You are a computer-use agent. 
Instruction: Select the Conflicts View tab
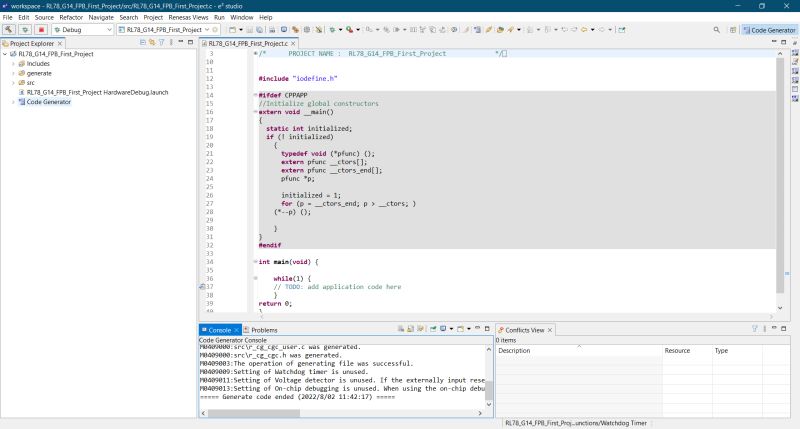pyautogui.click(x=524, y=330)
